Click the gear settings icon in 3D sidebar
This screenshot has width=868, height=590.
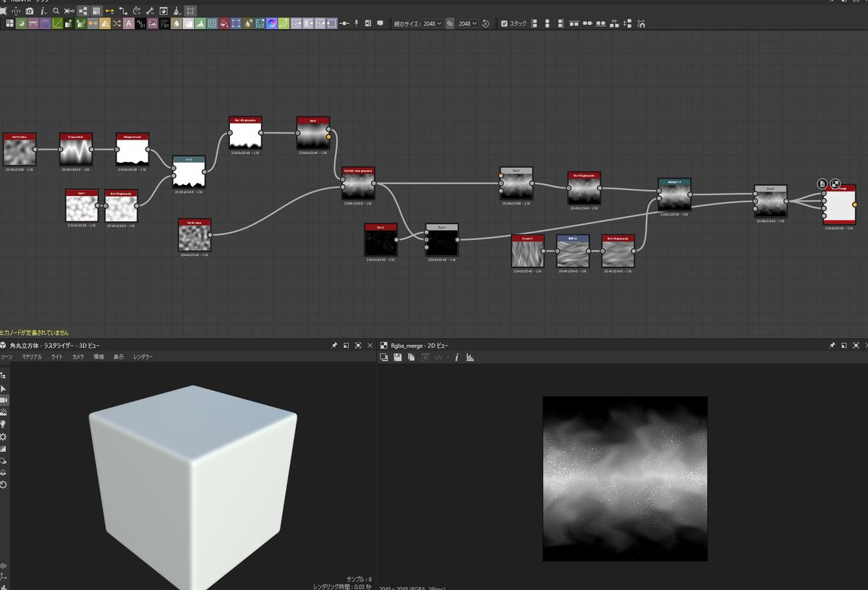pos(4,437)
